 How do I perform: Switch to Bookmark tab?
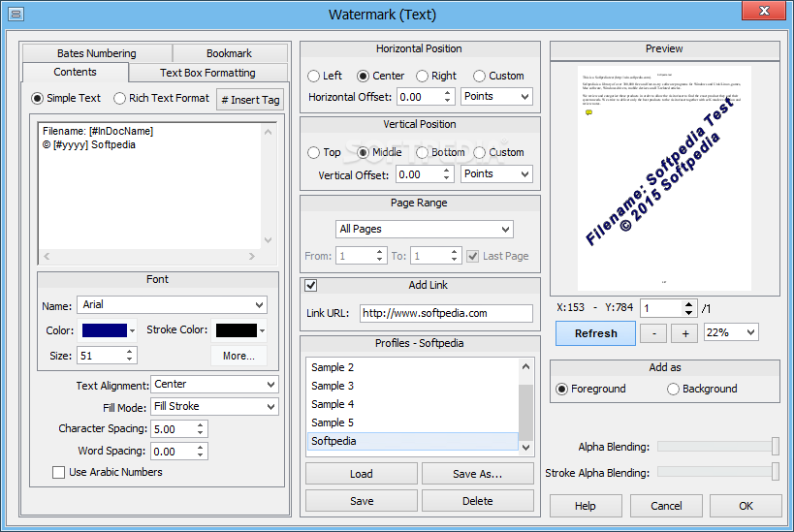tap(230, 53)
